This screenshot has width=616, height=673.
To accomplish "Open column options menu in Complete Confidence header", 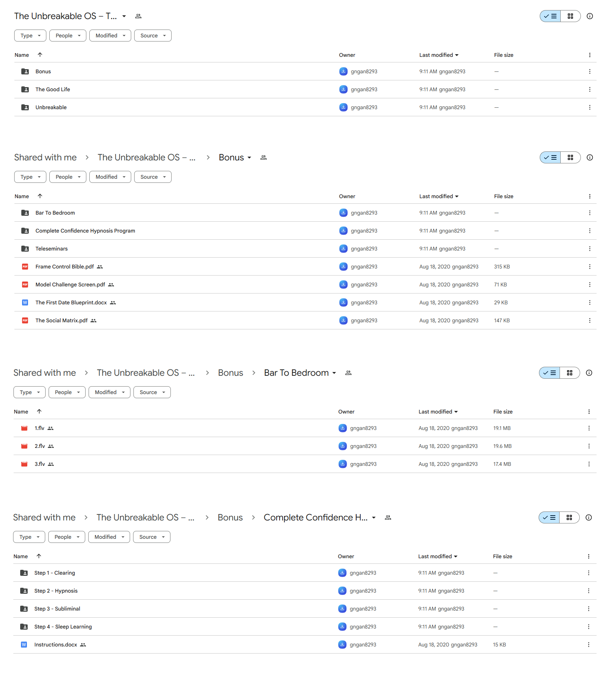I will (x=589, y=556).
